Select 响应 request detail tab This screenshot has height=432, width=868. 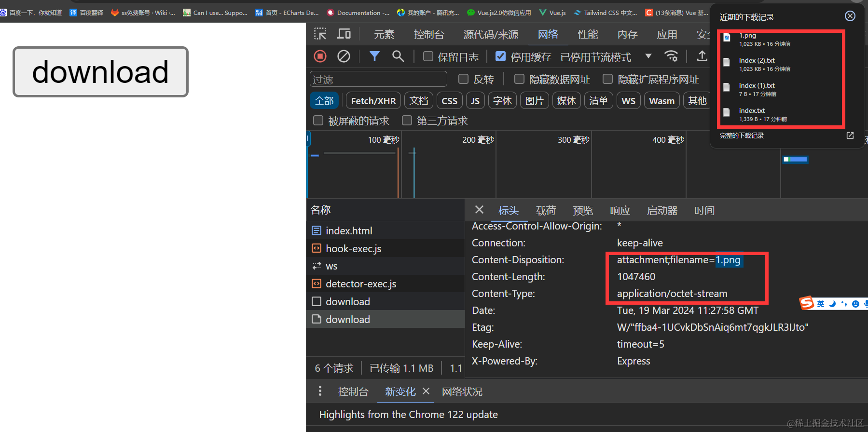click(620, 210)
